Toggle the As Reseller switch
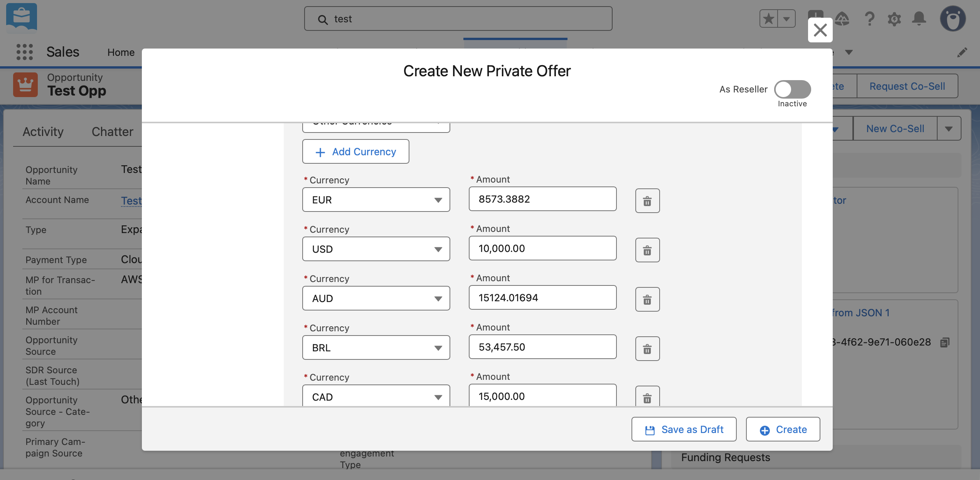Screen dimensions: 980x480 pos(792,89)
